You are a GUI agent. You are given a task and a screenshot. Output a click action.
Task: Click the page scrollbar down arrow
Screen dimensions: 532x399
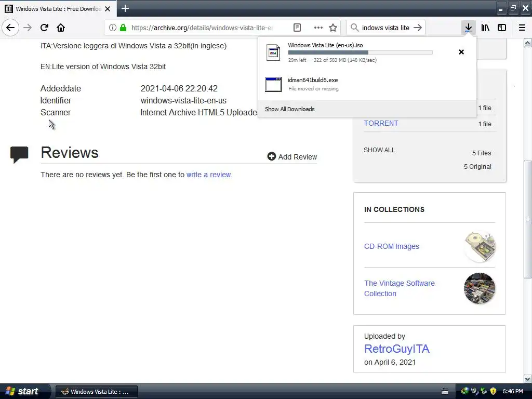(x=528, y=379)
